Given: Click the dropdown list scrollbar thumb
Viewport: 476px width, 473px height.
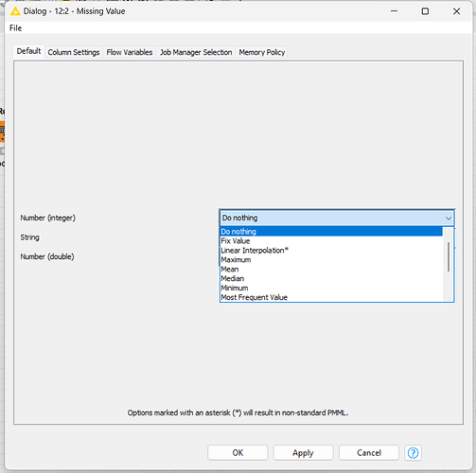Looking at the screenshot, I should click(449, 256).
